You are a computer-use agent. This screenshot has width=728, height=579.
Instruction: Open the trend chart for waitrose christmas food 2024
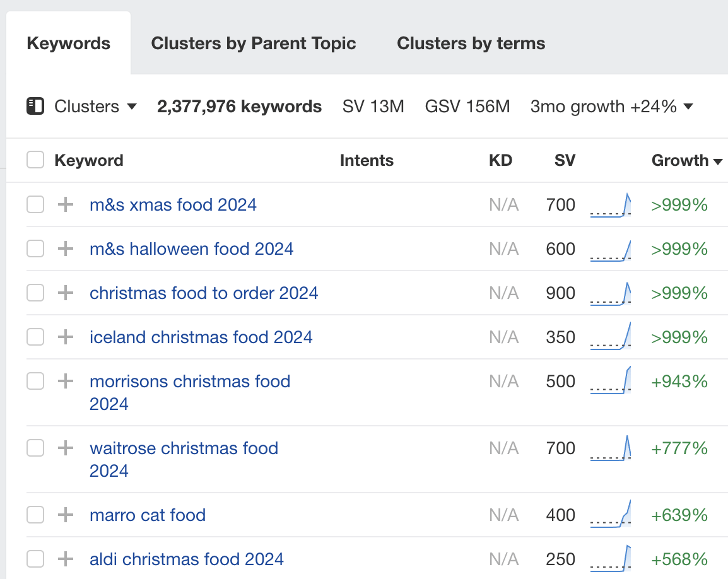pyautogui.click(x=610, y=448)
